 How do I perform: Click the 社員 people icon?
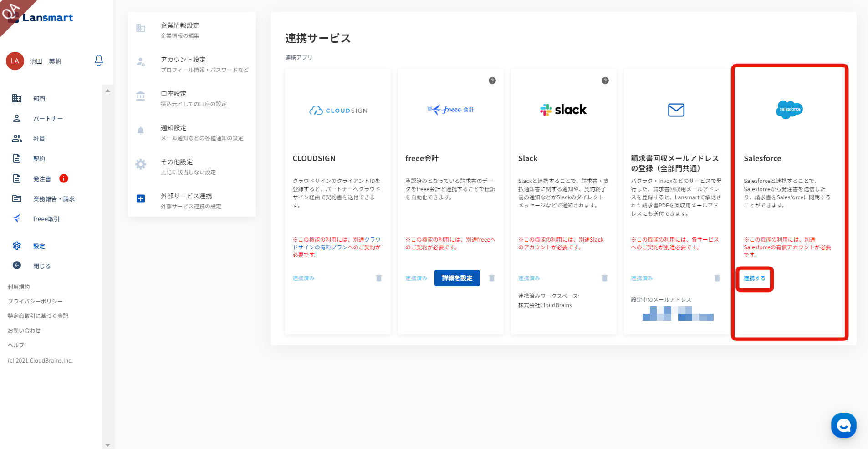coord(17,138)
